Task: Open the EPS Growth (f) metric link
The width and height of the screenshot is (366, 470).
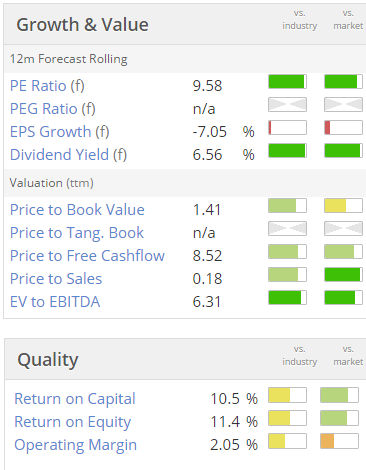Action: pyautogui.click(x=60, y=132)
